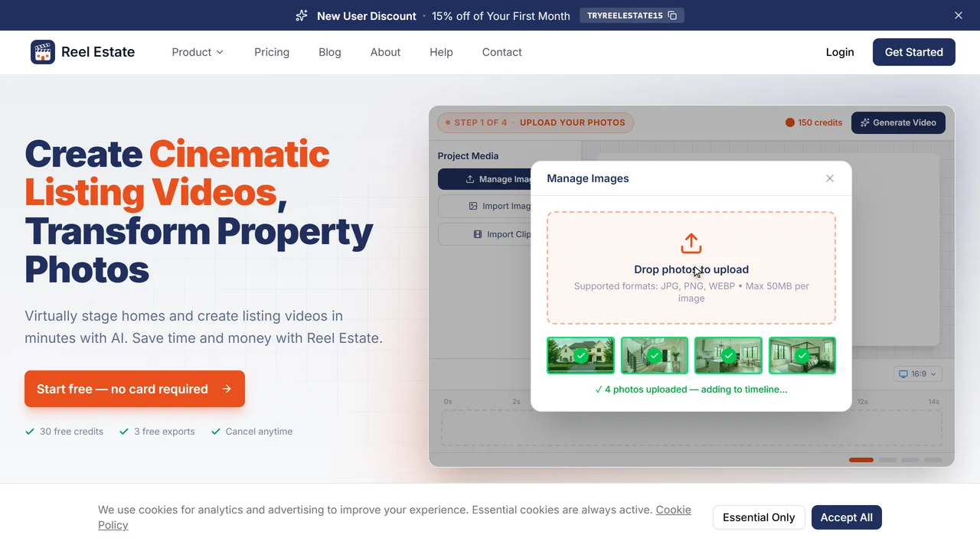Open the Pricing page

272,52
